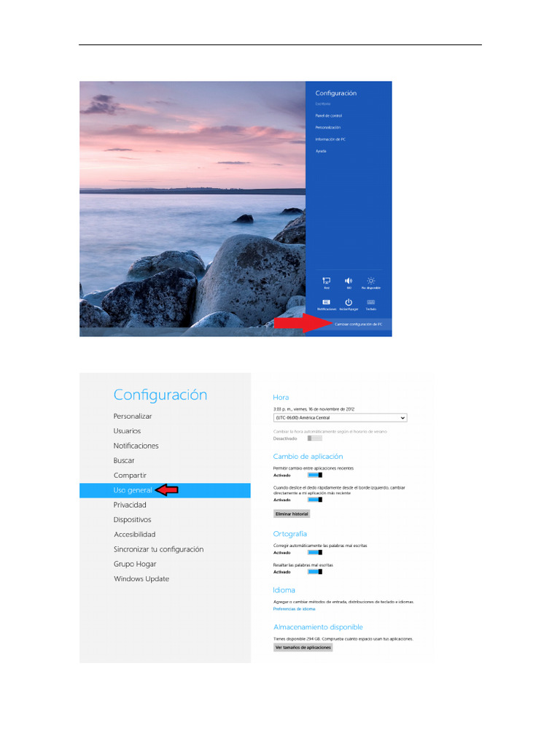Toggle Resaltar las palabras mal escritas switch
This screenshot has width=560, height=747.
pos(315,572)
